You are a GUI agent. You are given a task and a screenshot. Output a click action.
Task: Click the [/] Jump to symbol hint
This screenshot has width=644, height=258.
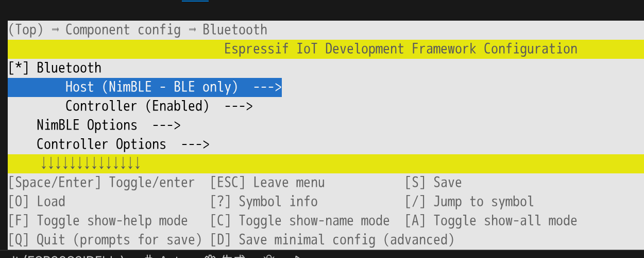pyautogui.click(x=469, y=202)
